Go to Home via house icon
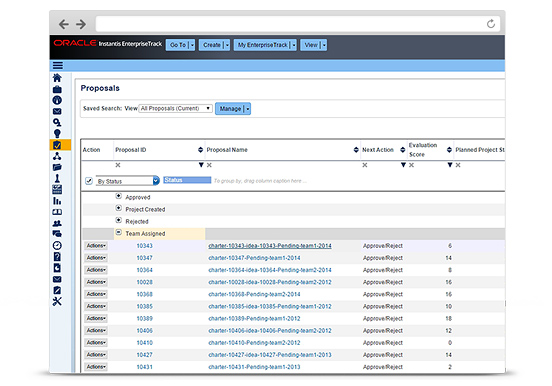 click(57, 78)
